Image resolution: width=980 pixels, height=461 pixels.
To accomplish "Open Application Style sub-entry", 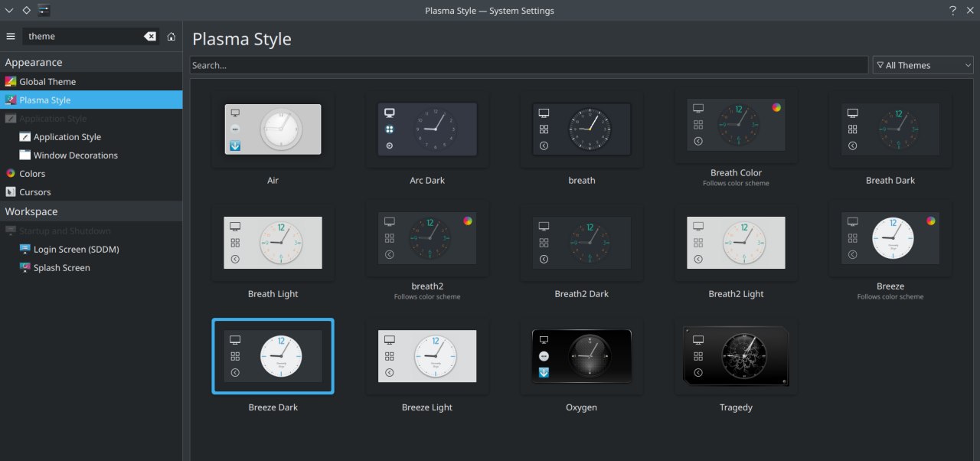I will (x=91, y=136).
